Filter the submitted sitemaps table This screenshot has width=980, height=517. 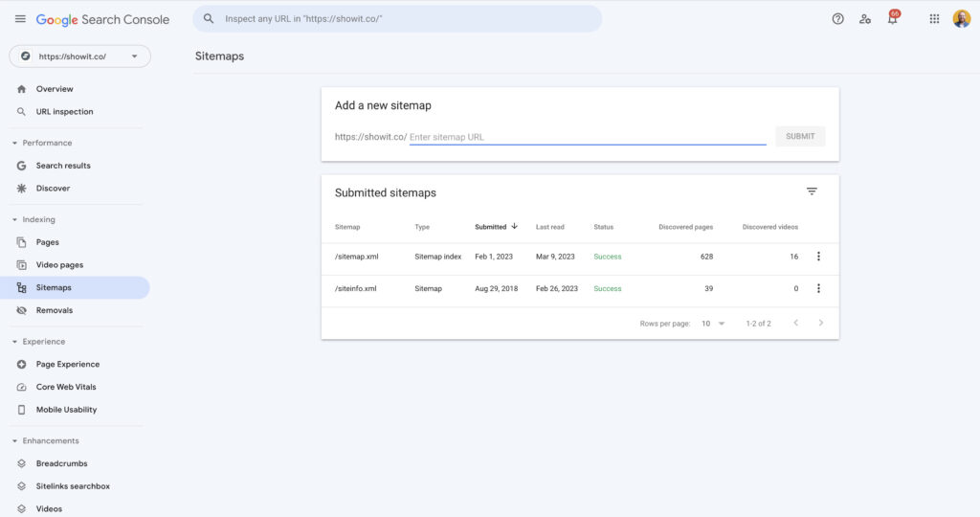(812, 191)
